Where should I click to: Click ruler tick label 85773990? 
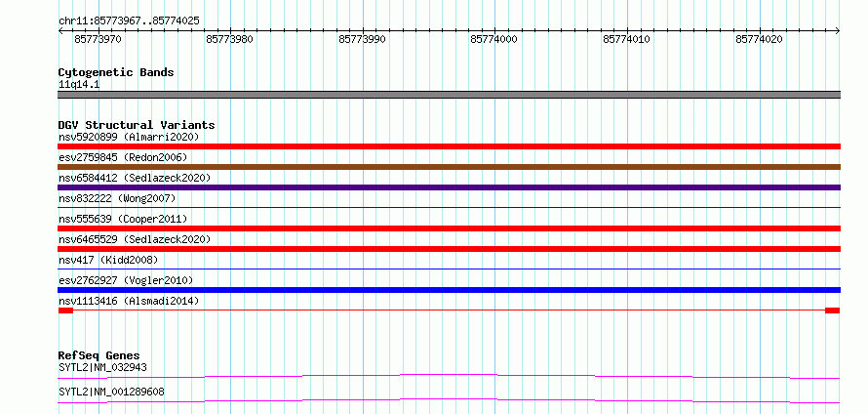[x=362, y=39]
